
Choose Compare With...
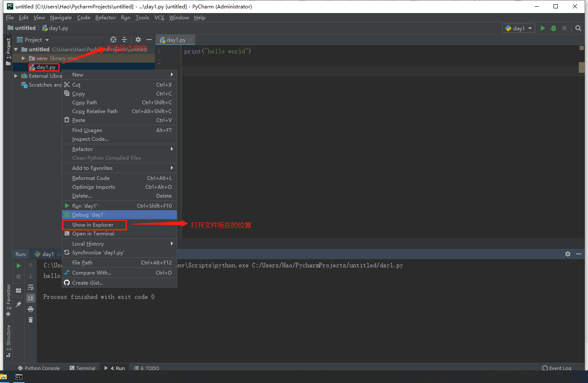[x=119, y=273]
